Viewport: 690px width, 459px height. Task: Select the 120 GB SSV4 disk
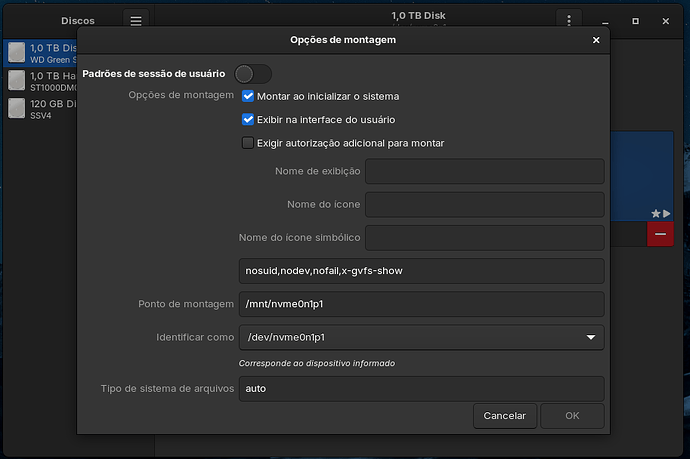pyautogui.click(x=42, y=109)
